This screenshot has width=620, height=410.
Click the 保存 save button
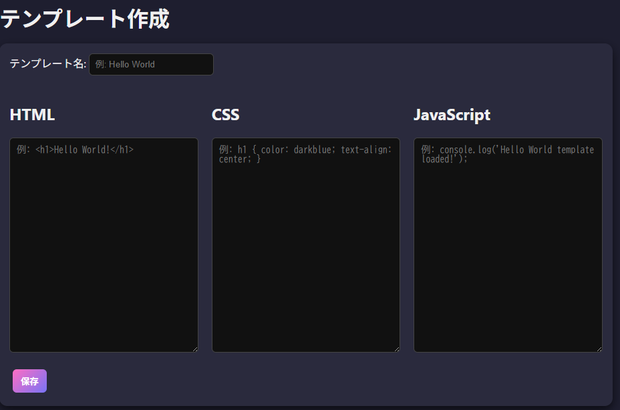(30, 381)
